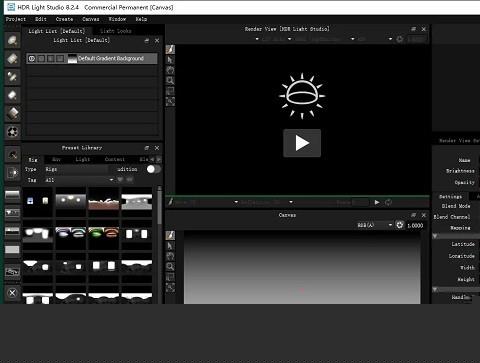Viewport: 480px width, 363px height.
Task: Click the circled X delete icon in left toolbar
Action: click(12, 293)
